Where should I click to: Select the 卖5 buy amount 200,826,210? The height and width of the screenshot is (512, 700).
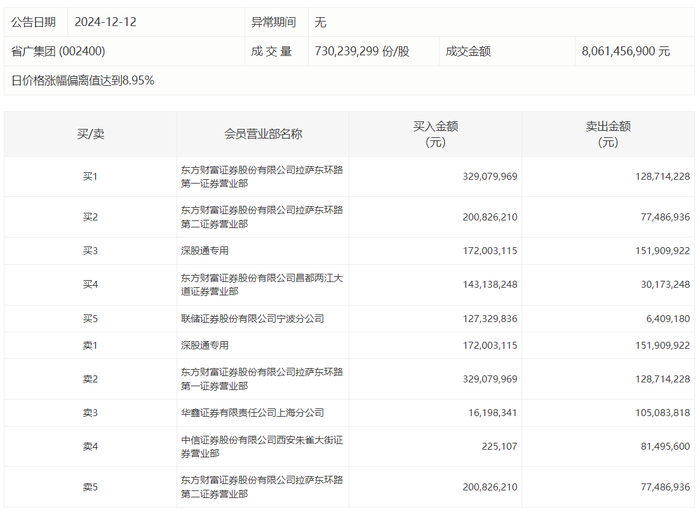pyautogui.click(x=490, y=487)
